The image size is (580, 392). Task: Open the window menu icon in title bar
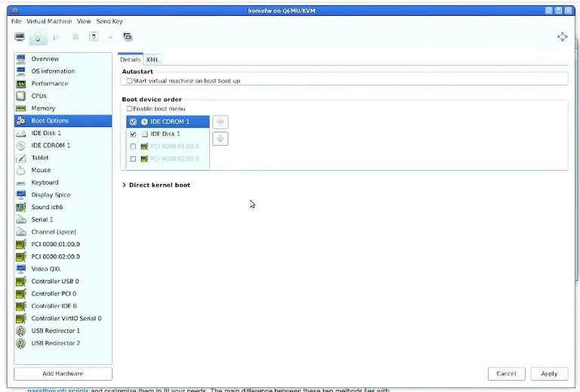14,11
